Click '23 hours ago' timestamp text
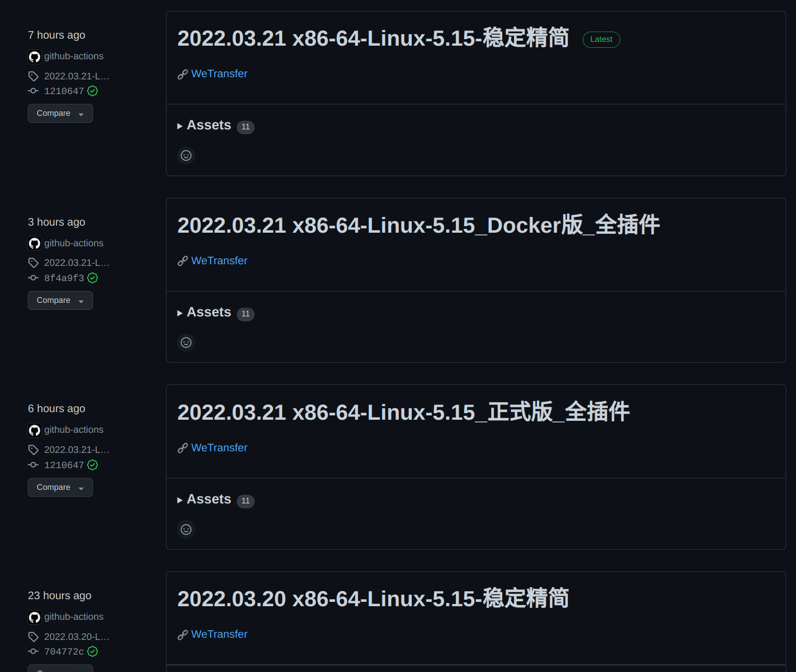Image resolution: width=796 pixels, height=672 pixels. pyautogui.click(x=60, y=596)
